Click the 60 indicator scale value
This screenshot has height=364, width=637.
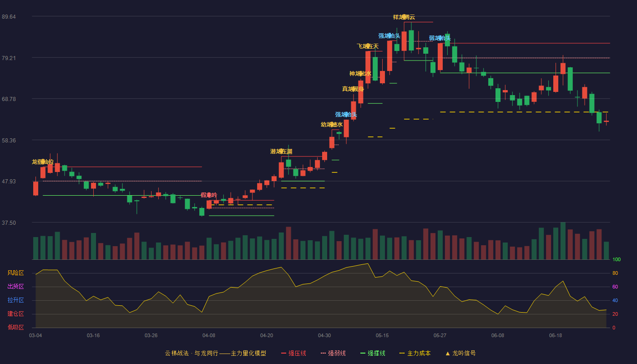(615, 287)
